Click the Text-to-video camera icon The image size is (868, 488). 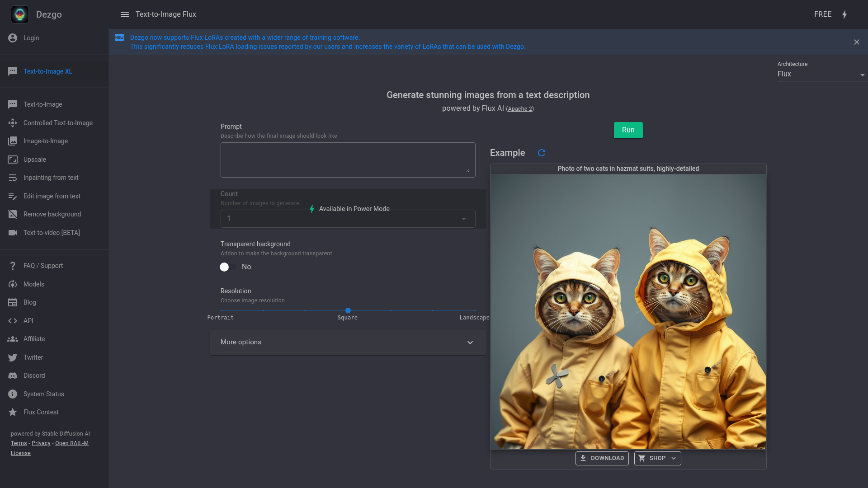point(13,233)
